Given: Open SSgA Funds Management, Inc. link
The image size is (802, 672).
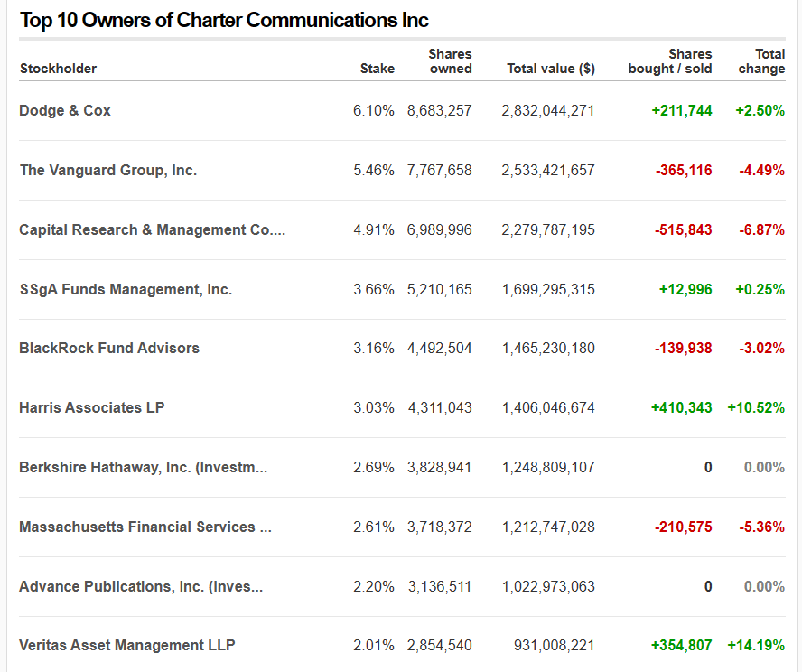Looking at the screenshot, I should pyautogui.click(x=126, y=289).
